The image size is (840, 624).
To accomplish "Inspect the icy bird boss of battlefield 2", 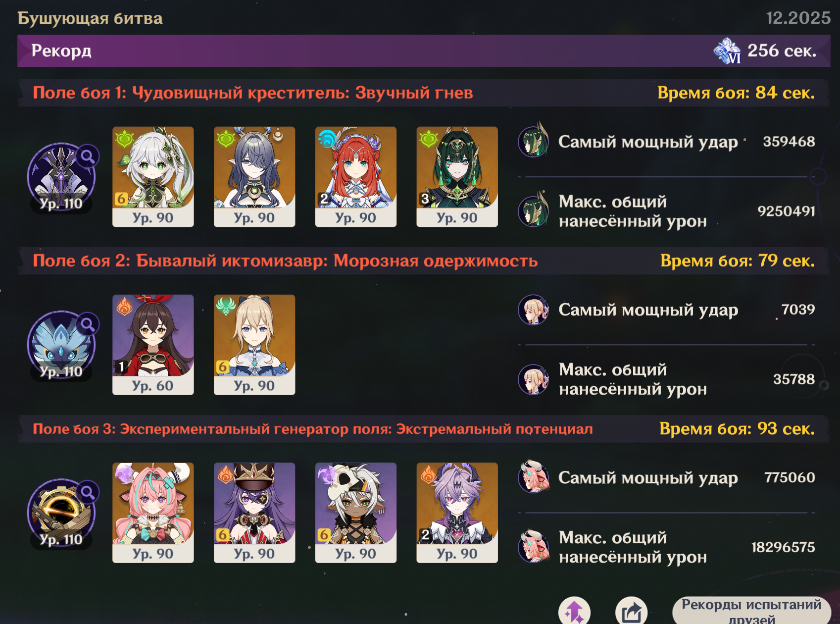I will click(61, 345).
